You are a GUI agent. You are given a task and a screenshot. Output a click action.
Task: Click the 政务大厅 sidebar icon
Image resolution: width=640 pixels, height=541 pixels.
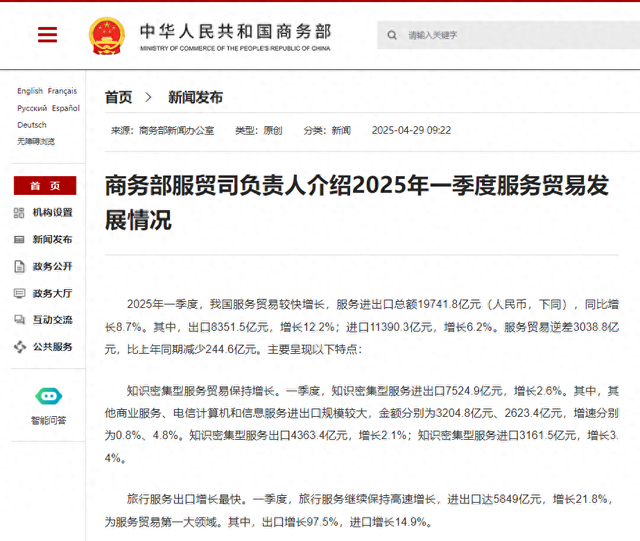tap(20, 294)
